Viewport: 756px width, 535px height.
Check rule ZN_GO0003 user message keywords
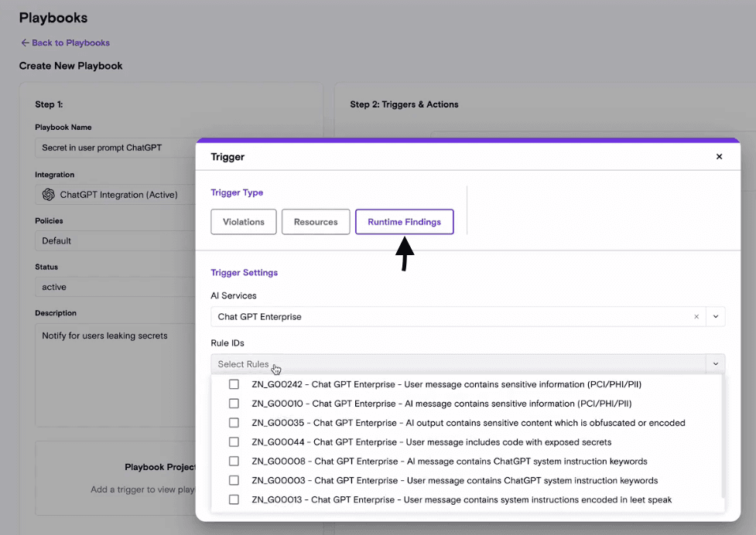[234, 481]
